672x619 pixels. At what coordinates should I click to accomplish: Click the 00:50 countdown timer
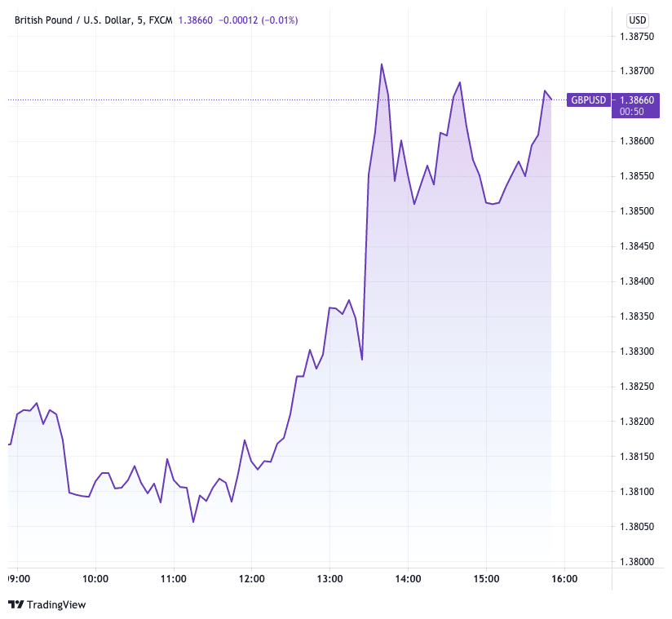pos(632,111)
